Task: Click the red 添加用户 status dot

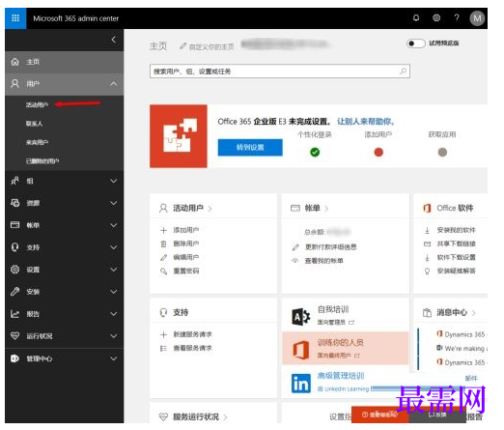Action: click(x=378, y=152)
